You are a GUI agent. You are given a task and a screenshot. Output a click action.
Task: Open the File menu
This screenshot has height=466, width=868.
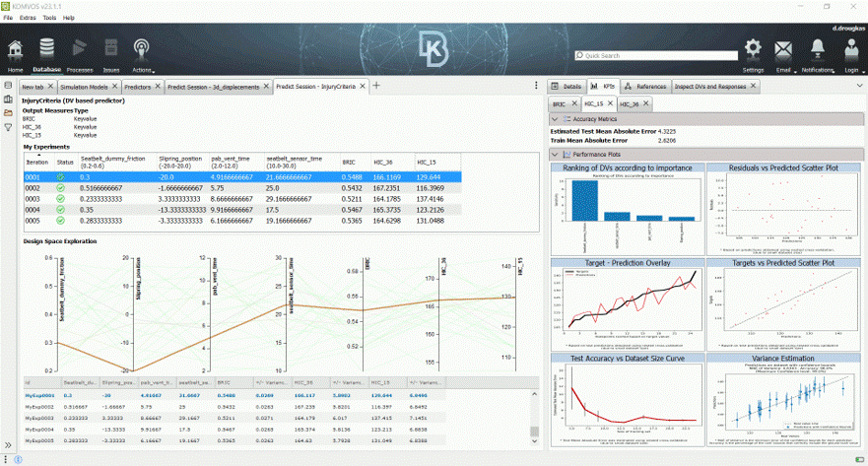pos(8,18)
